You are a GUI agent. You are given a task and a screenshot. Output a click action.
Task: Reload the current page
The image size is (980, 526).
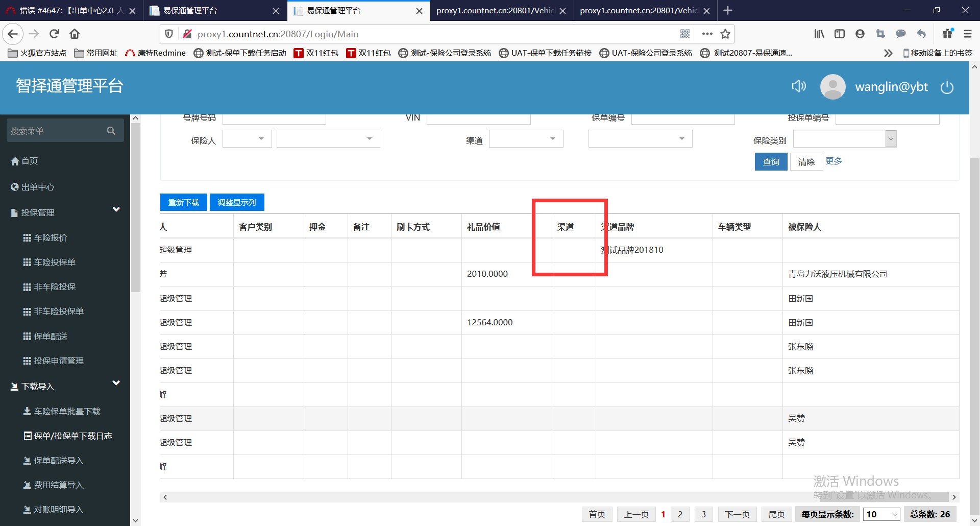pyautogui.click(x=54, y=34)
